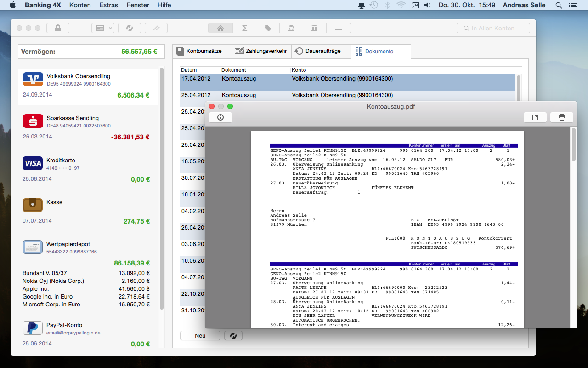
Task: Open the Home overview (house icon)
Action: click(x=220, y=28)
